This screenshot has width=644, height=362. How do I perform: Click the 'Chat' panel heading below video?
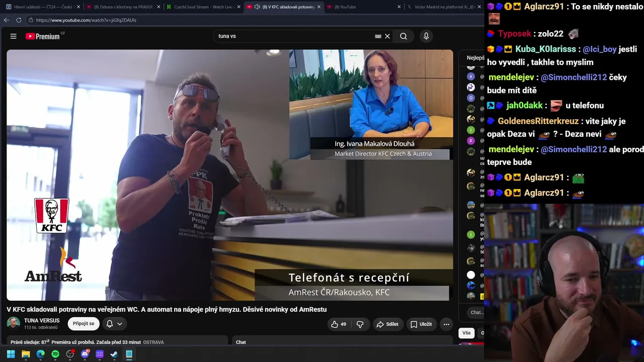[241, 342]
